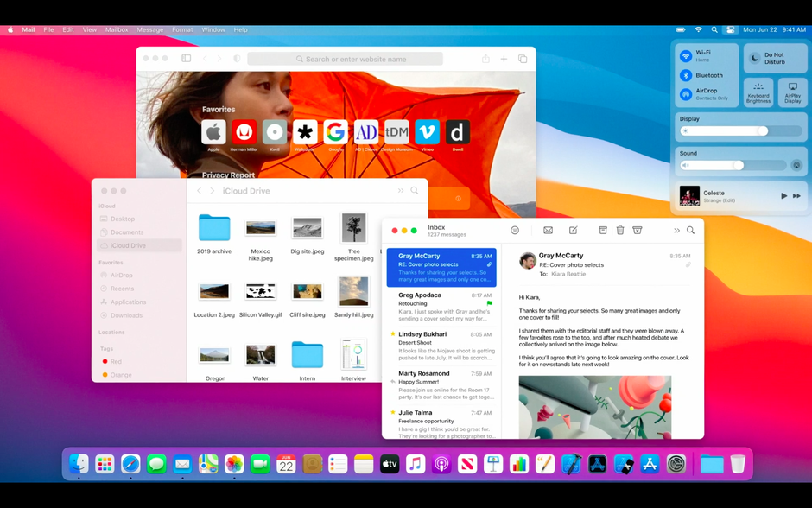This screenshot has width=812, height=508.
Task: Open the Mailbox menu
Action: click(x=116, y=29)
